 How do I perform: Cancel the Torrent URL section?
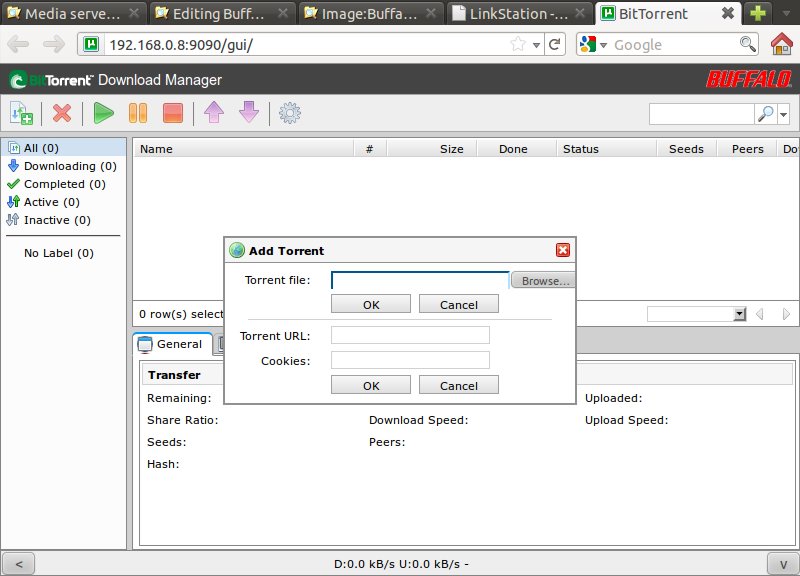458,385
